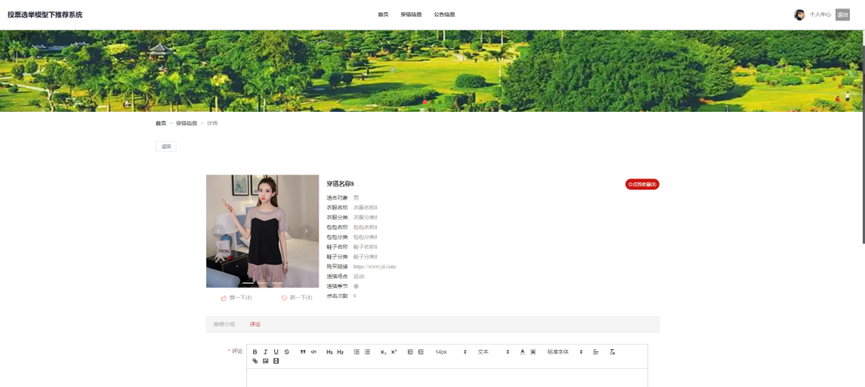Decrease indent in the comment editor
The width and height of the screenshot is (865, 387).
pos(410,352)
